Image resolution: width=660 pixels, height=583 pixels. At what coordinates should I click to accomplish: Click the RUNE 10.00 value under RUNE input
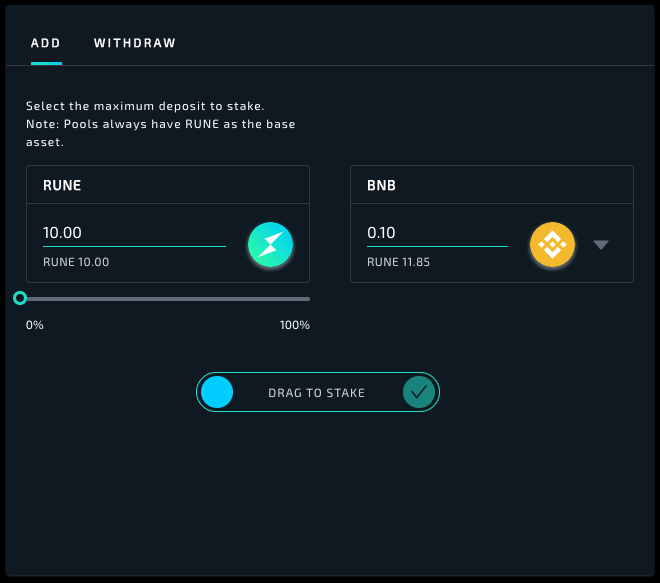click(x=76, y=262)
